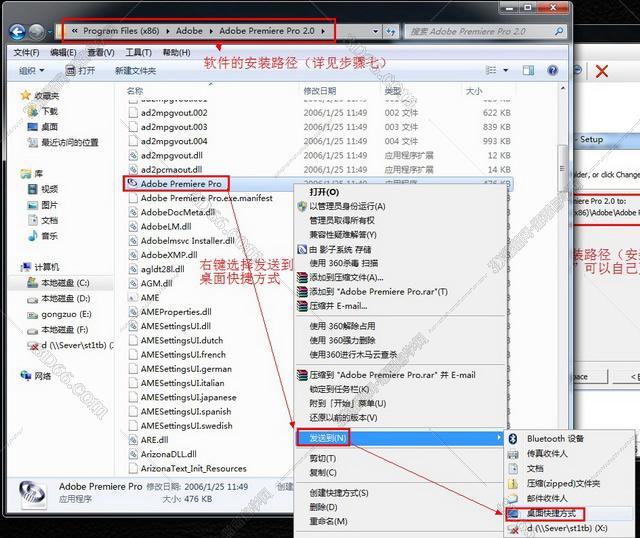Open the help question mark icon
640x538 pixels.
[552, 71]
